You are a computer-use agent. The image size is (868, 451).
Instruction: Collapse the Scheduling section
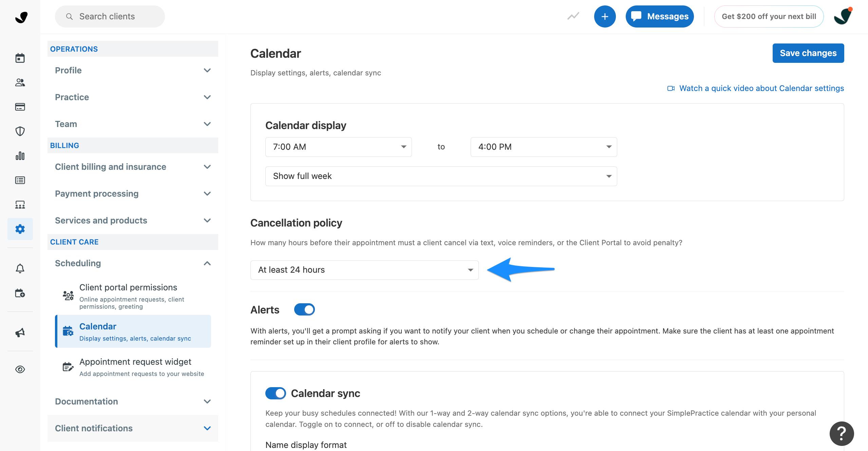[133, 263]
